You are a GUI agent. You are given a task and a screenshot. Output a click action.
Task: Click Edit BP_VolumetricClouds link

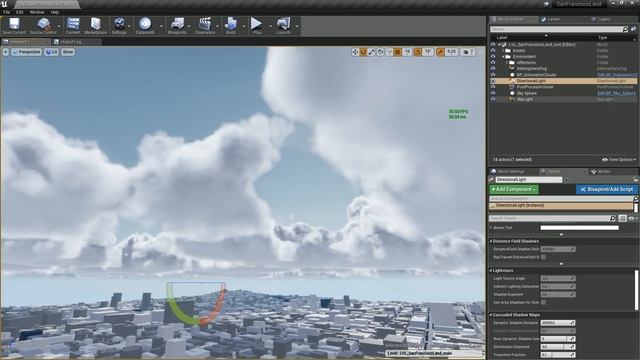[x=617, y=75]
